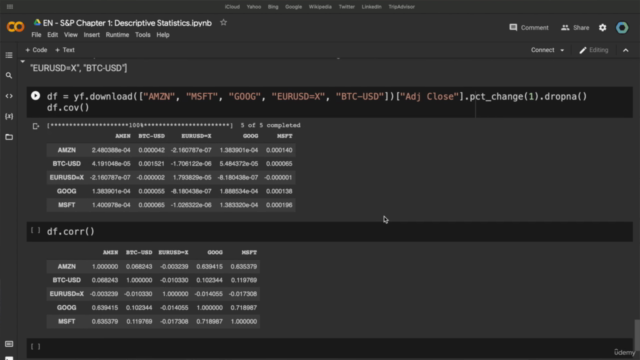Star the notebook title

(223, 23)
